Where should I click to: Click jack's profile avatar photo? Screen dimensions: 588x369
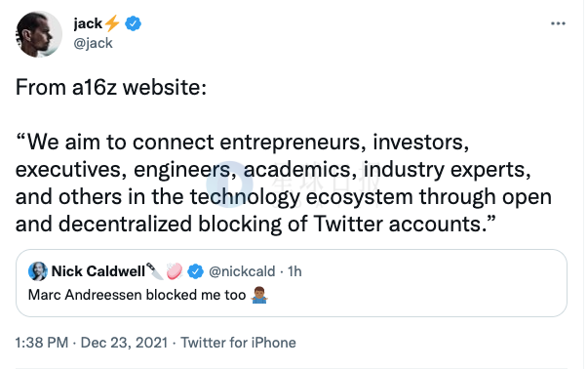[39, 34]
